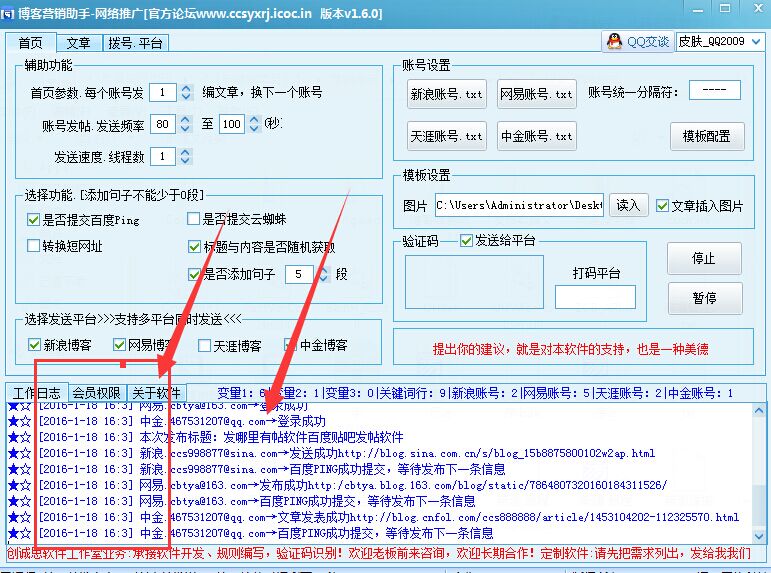Uncheck 网易博客 platform checkbox
771x573 pixels.
pos(119,345)
